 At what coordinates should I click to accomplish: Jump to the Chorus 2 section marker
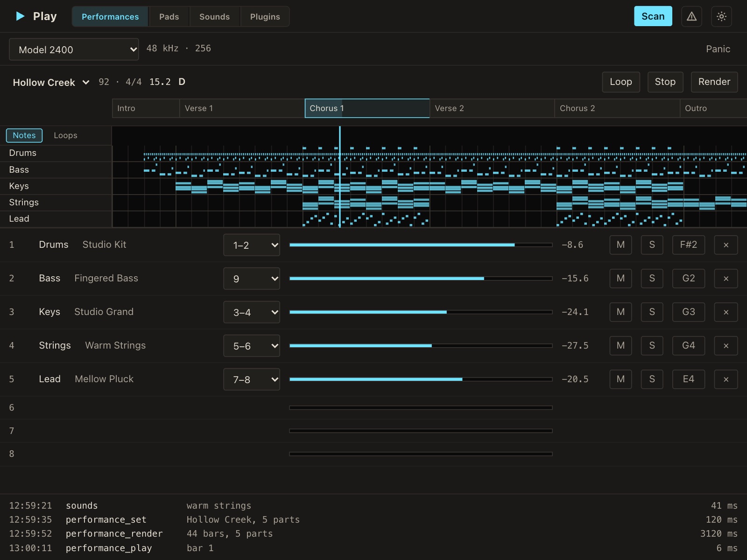click(617, 108)
